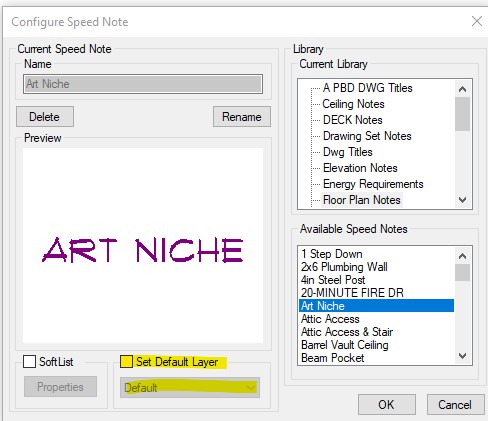
Task: Pick the Barrel Vault Ceiling speed note
Action: (x=345, y=345)
